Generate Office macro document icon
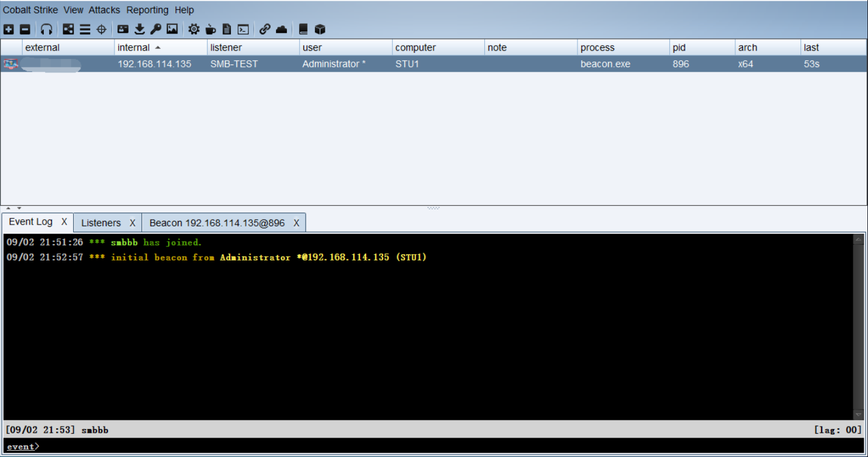This screenshot has height=457, width=868. [227, 29]
